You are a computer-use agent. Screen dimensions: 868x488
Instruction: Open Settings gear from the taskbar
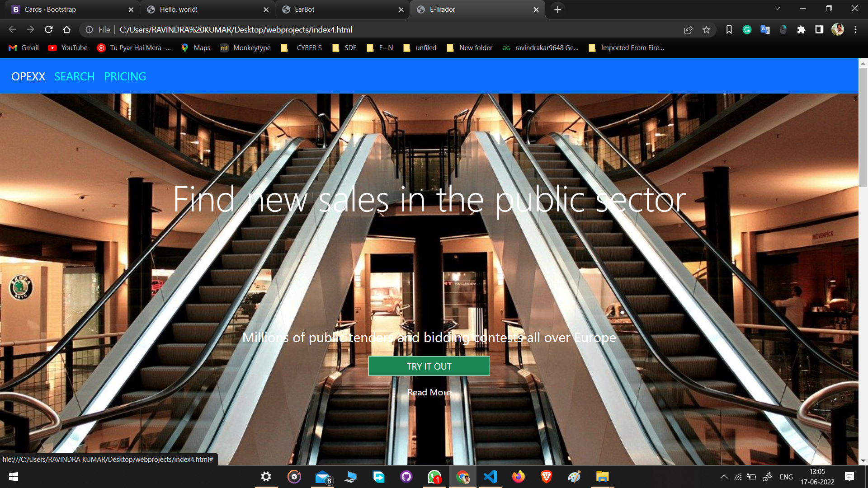(266, 477)
